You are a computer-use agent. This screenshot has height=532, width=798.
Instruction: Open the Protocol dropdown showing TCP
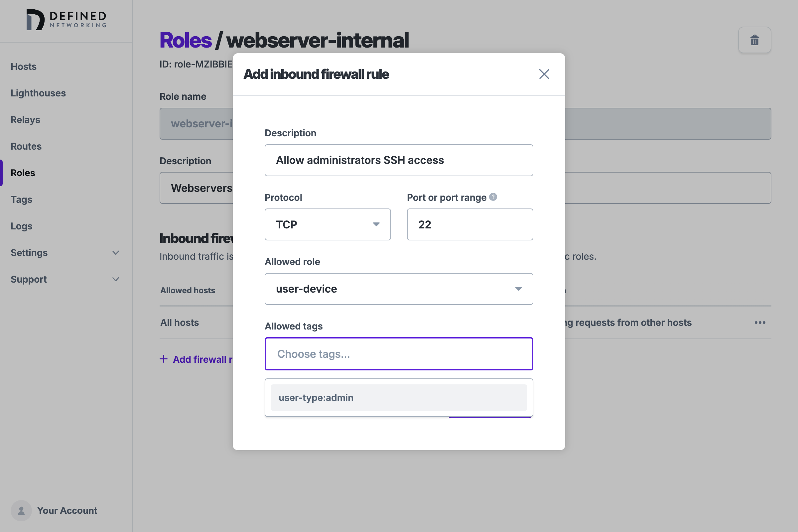[x=327, y=224]
